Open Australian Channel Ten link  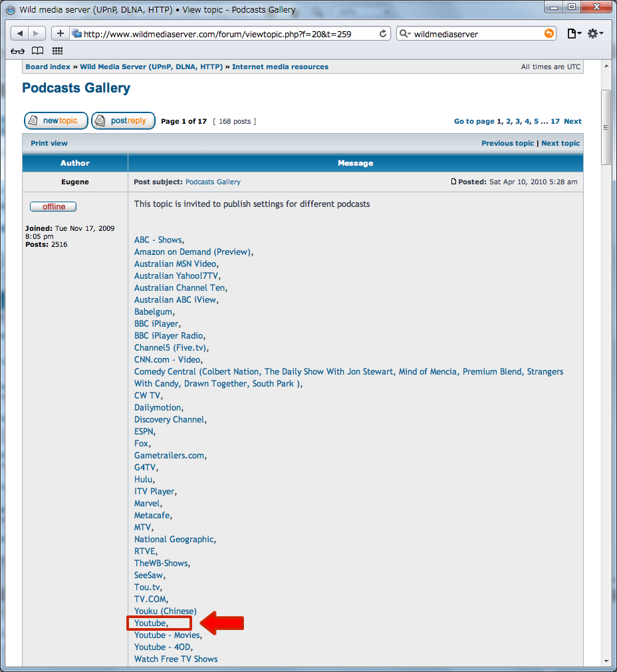coord(180,288)
